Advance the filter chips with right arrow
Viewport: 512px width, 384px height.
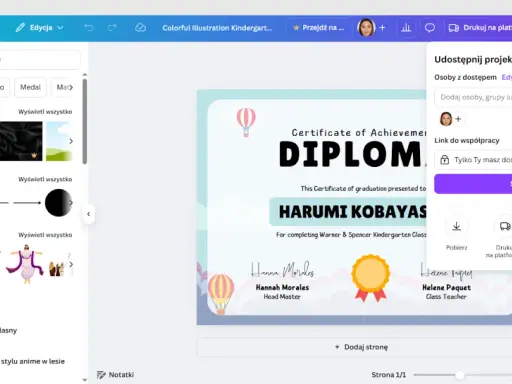[71, 87]
